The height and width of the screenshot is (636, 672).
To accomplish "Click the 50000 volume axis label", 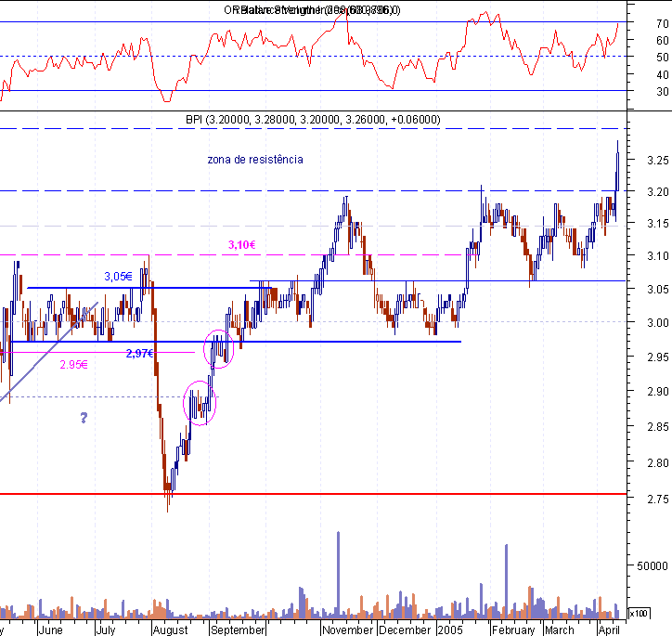I will pos(652,566).
